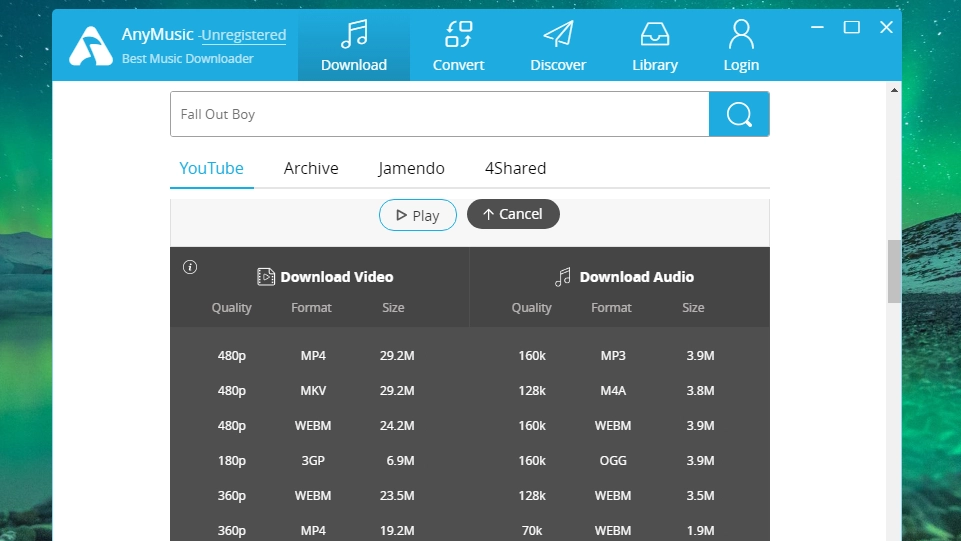Select 480p WEBM 24.2M video
Image resolution: width=961 pixels, height=541 pixels.
(316, 425)
